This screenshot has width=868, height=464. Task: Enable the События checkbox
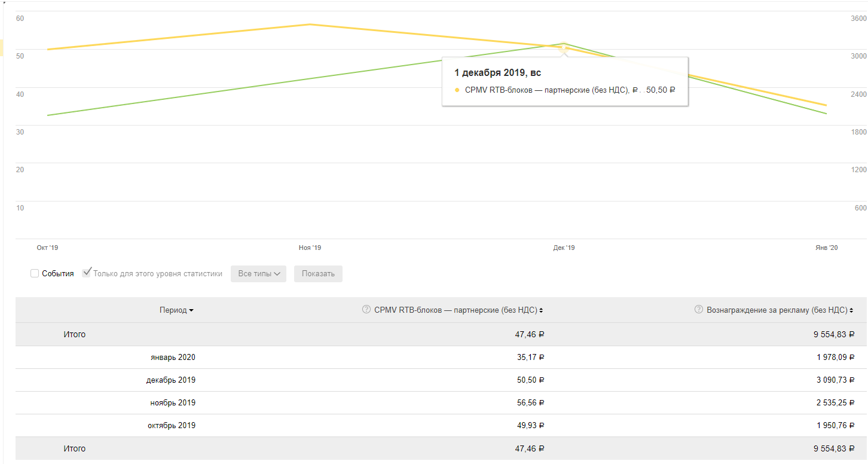tap(35, 273)
